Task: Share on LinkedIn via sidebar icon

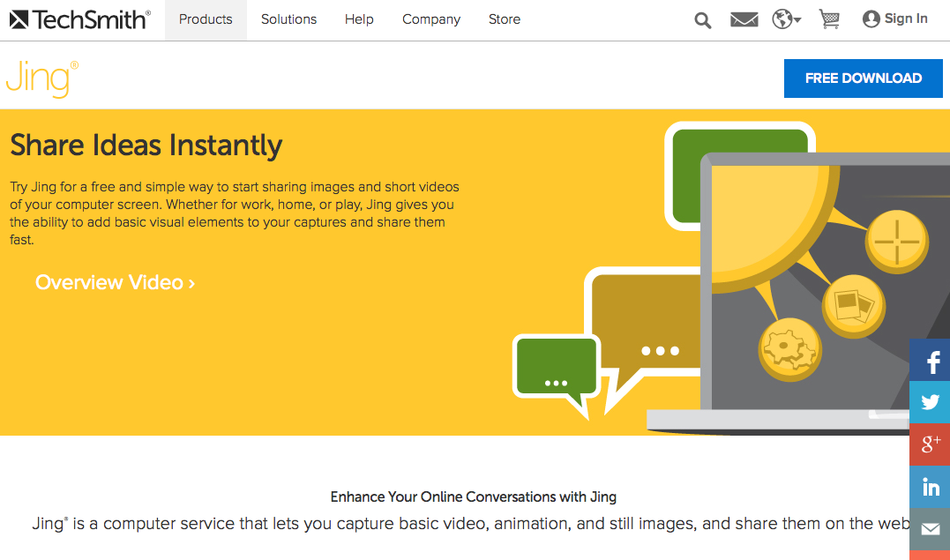Action: [x=930, y=487]
